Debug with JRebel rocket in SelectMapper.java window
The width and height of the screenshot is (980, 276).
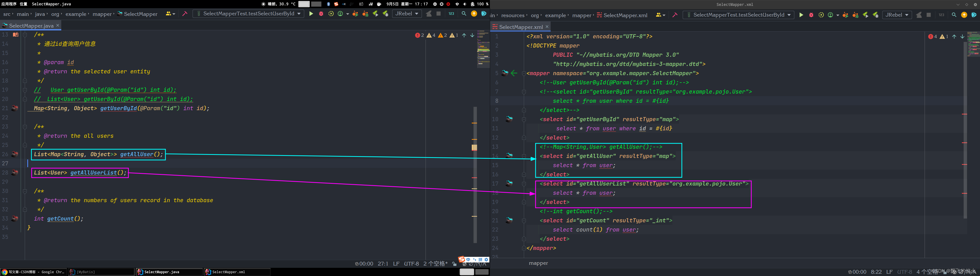(385, 14)
